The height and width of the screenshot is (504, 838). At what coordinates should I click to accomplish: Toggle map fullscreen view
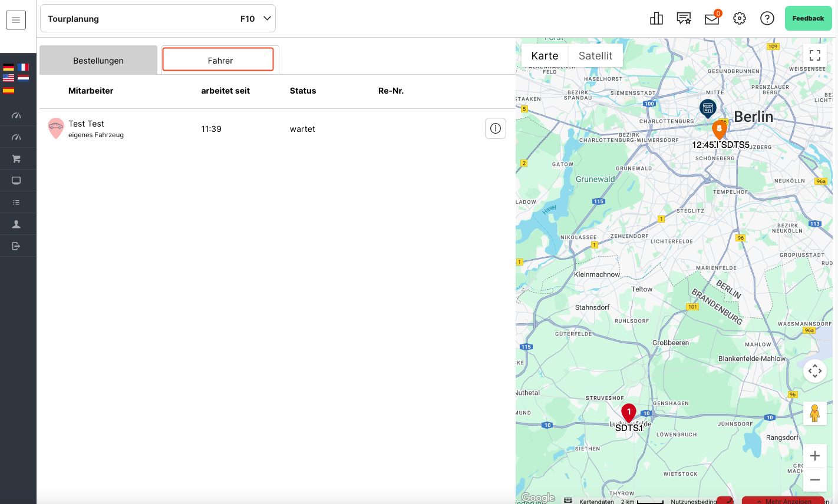[815, 55]
